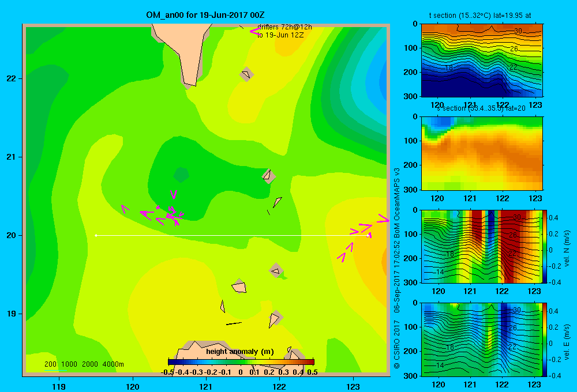
Task: Click latitude label 19 on the main map axis
Action: click(x=12, y=314)
